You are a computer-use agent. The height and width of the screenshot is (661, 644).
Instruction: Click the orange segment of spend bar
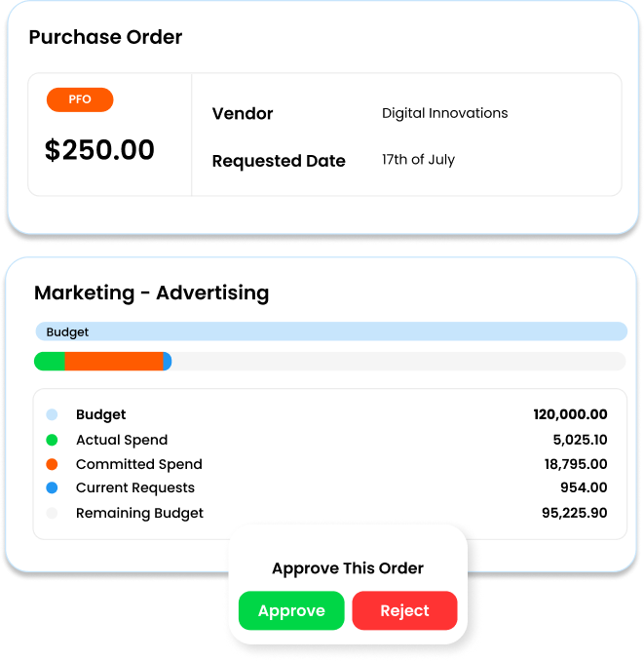click(x=113, y=362)
